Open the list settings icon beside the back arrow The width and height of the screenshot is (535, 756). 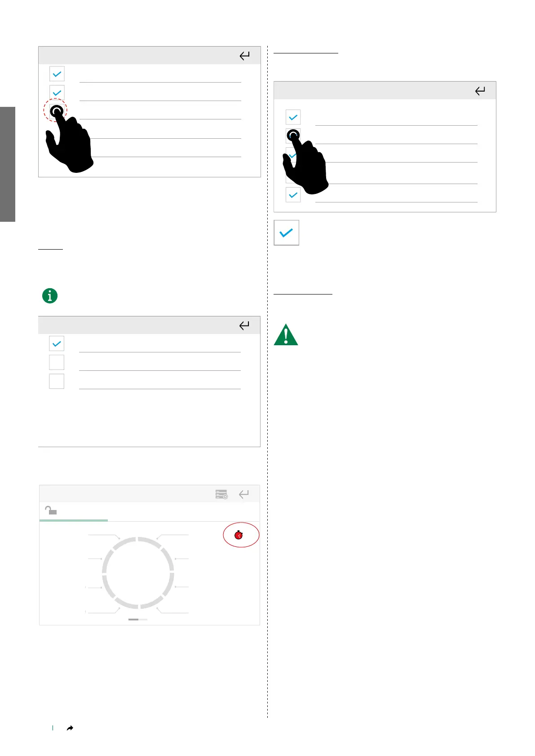pyautogui.click(x=221, y=494)
